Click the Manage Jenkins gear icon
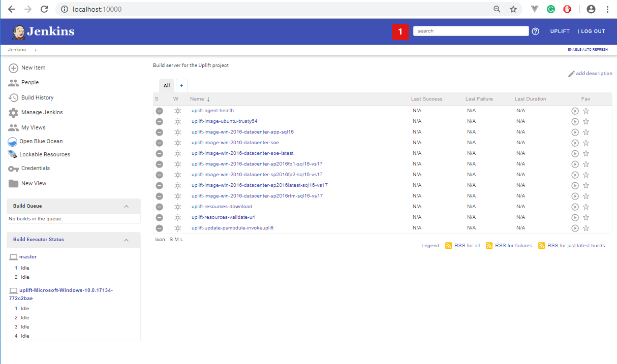Viewport: 617px width, 364px height. click(14, 113)
